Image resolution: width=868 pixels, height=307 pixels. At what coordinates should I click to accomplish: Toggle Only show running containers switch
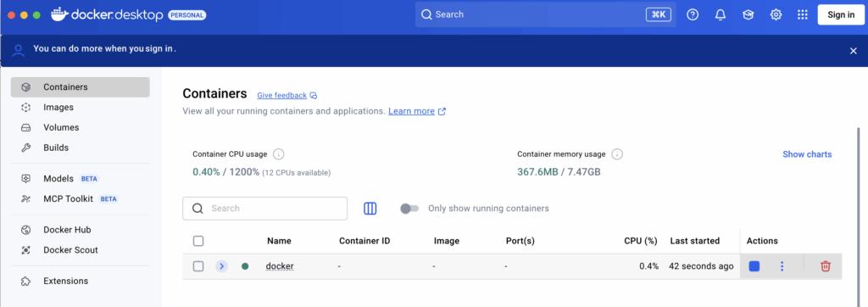point(409,209)
